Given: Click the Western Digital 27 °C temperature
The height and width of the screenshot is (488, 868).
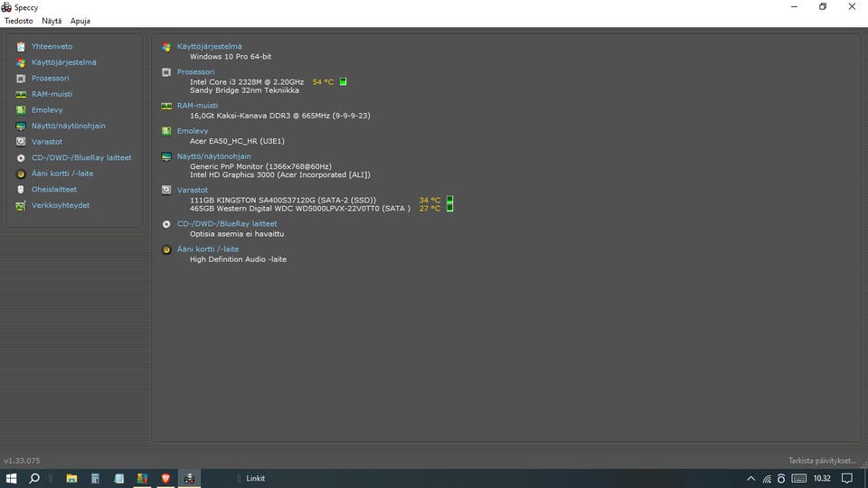Looking at the screenshot, I should pyautogui.click(x=429, y=209).
